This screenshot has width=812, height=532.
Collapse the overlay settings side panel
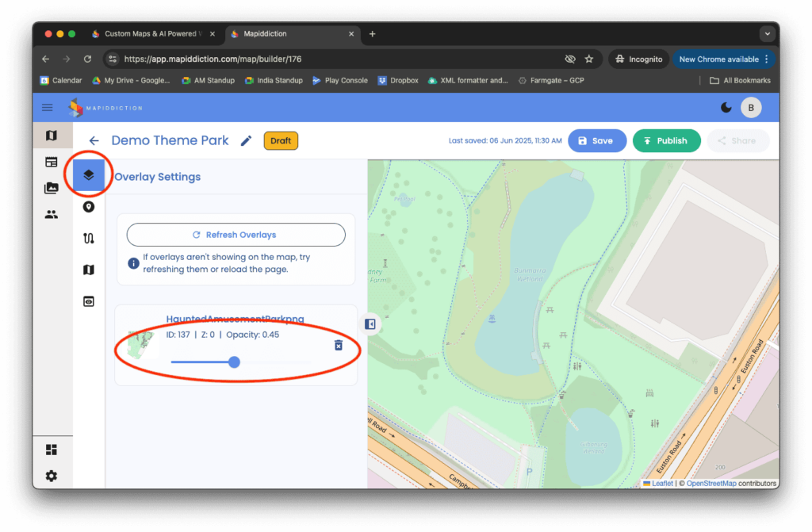pos(370,323)
